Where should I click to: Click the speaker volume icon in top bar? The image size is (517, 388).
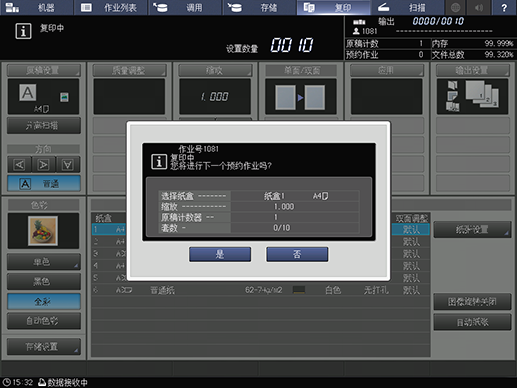click(x=479, y=7)
